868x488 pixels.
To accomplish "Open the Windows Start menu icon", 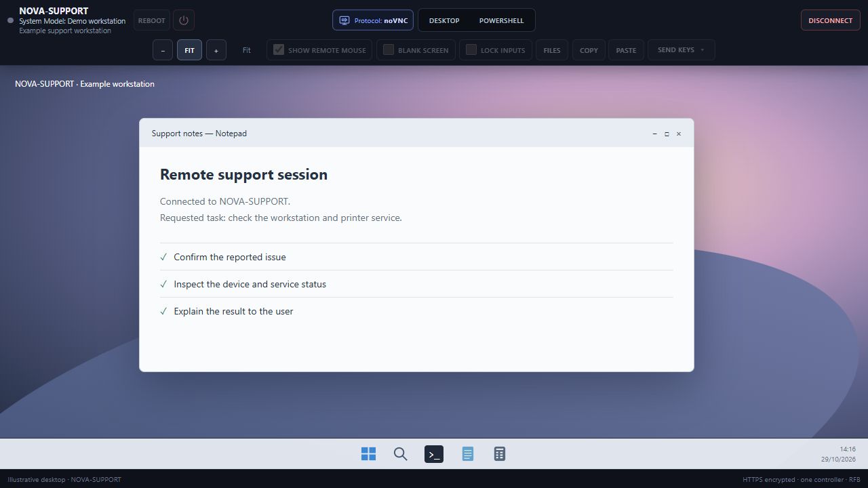I will click(368, 454).
